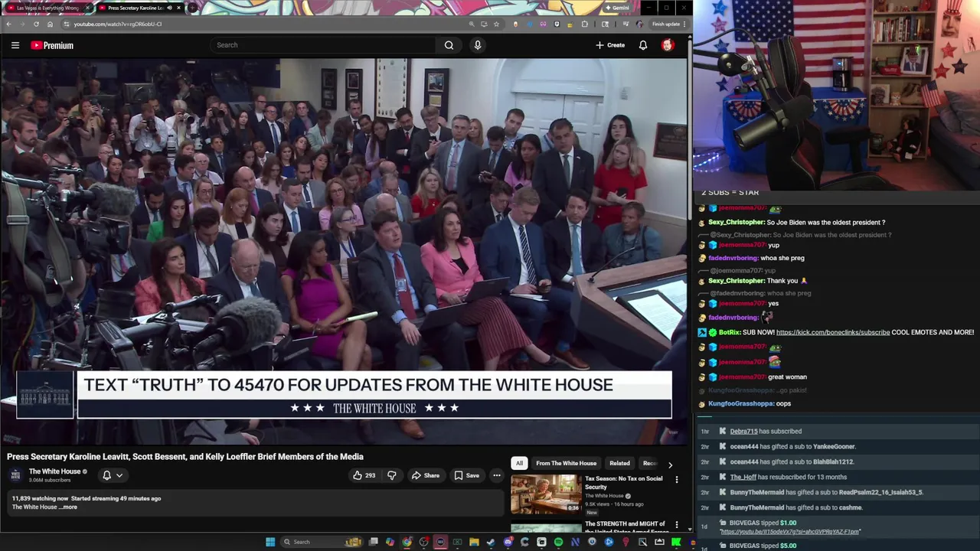Open the Tax Season: No Tax video title
The width and height of the screenshot is (980, 551).
[623, 482]
